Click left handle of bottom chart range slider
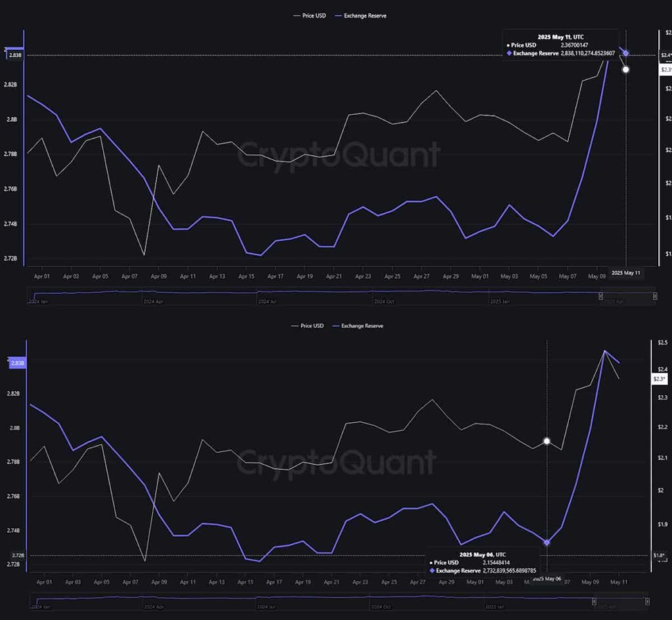Viewport: 672px width, 620px height. (x=595, y=602)
